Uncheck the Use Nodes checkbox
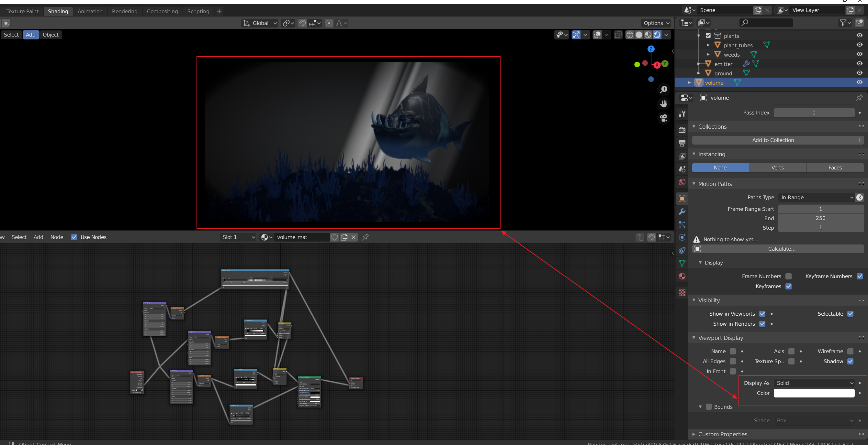Screen dimensions: 868x445 (74, 237)
